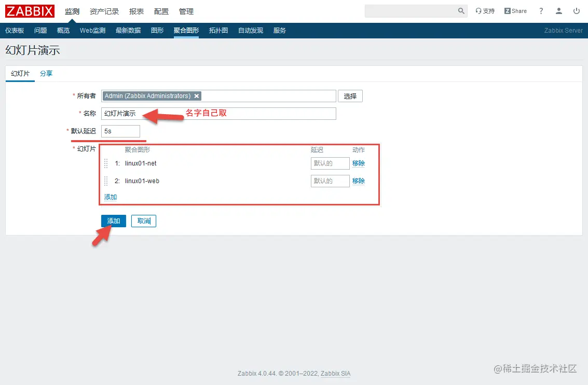The image size is (588, 385).
Task: Open the 配置 main menu
Action: click(x=161, y=11)
